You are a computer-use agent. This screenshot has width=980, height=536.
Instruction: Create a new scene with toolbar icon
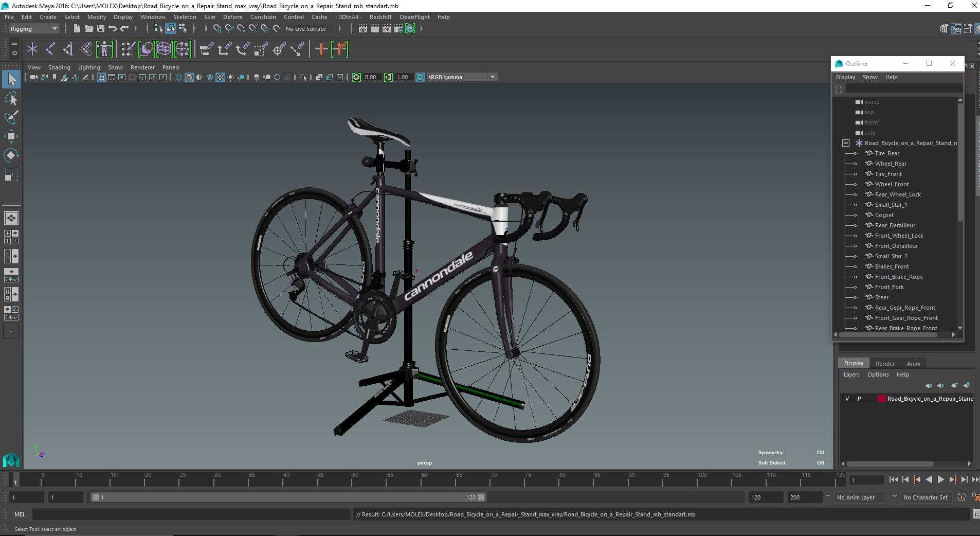(77, 29)
